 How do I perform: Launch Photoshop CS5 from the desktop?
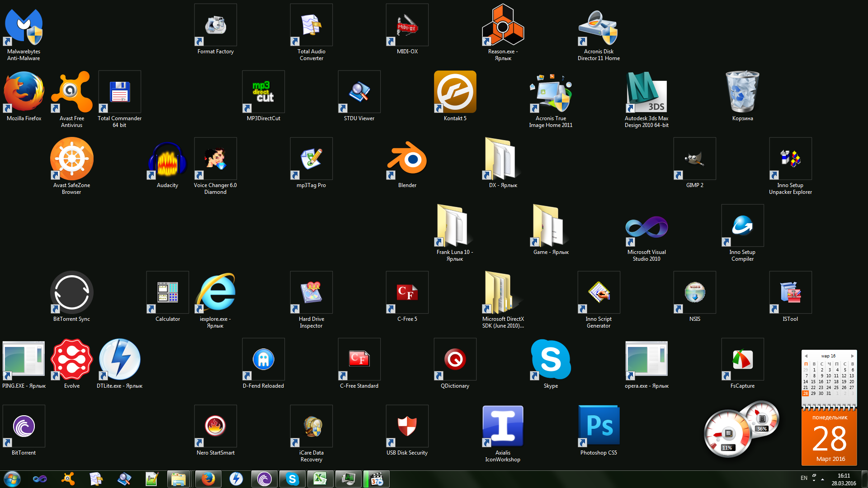(x=599, y=427)
